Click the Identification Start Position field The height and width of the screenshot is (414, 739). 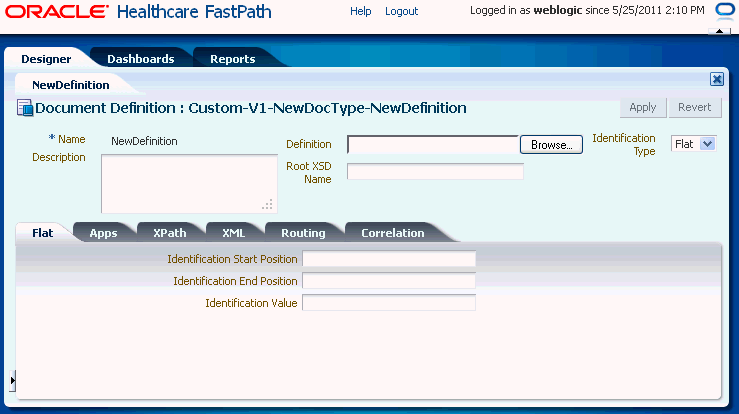pyautogui.click(x=389, y=259)
